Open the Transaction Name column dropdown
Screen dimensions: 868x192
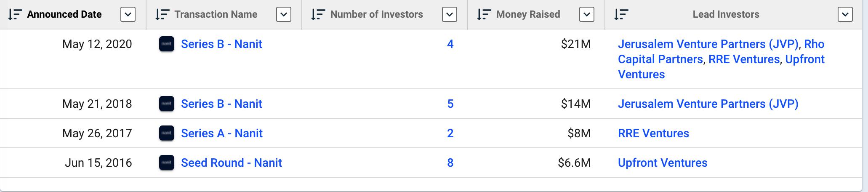coord(284,15)
